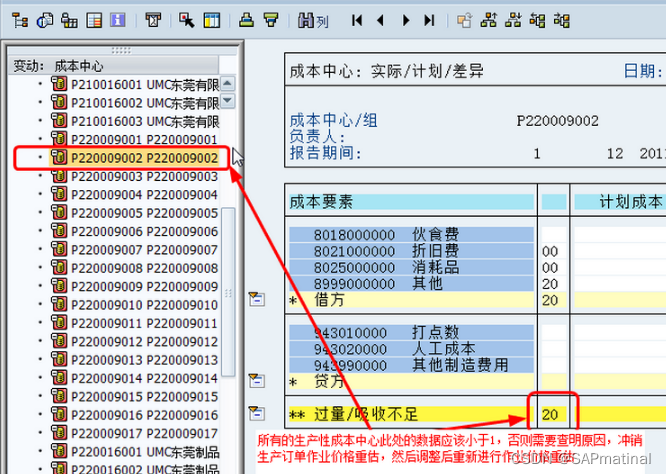
Task: Collapse the 贷方 credit subtotal row icon
Action: pyautogui.click(x=257, y=381)
